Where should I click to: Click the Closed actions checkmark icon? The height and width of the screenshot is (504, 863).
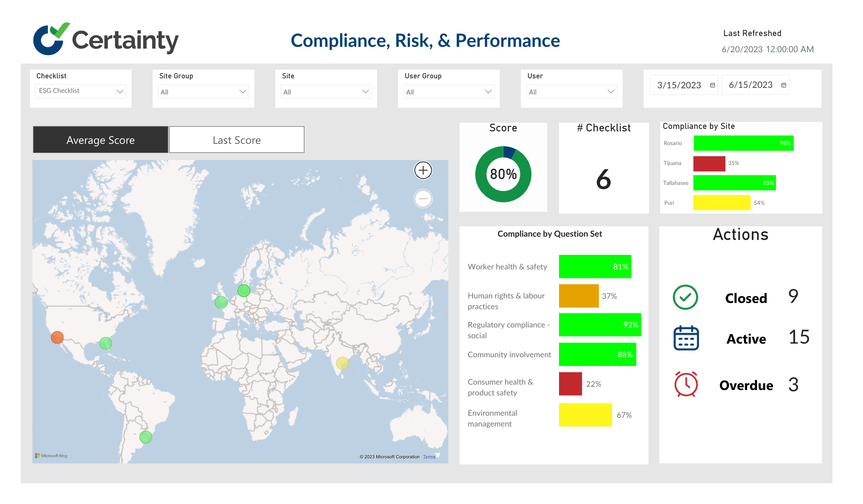(685, 297)
